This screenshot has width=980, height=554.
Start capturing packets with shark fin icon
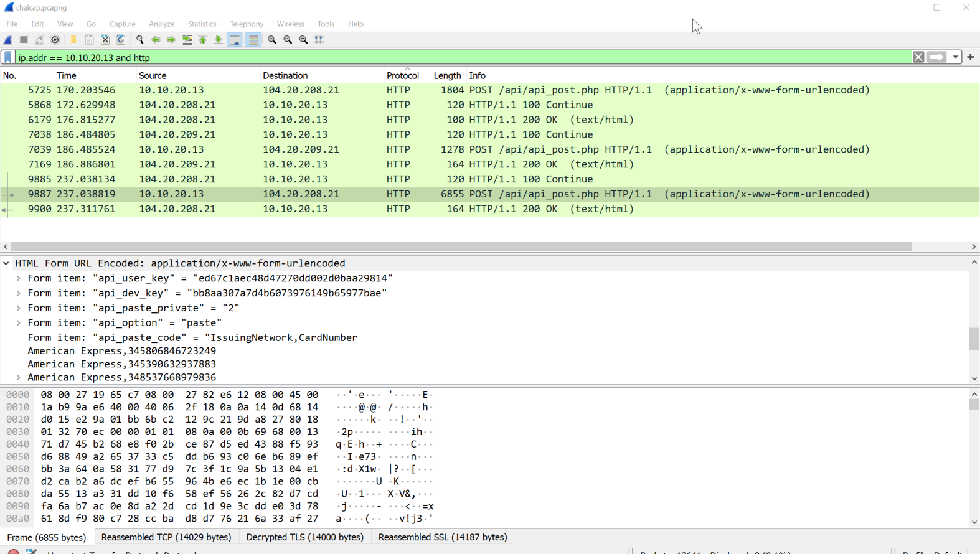pos(9,40)
